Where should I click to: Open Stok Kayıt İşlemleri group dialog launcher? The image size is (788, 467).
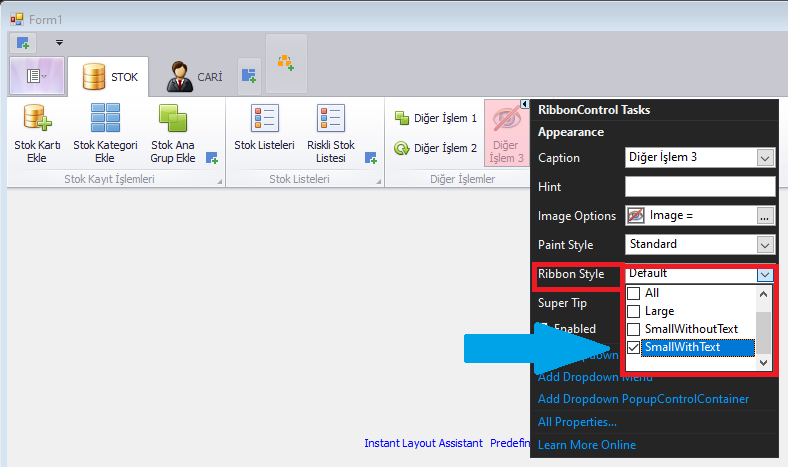tap(220, 181)
